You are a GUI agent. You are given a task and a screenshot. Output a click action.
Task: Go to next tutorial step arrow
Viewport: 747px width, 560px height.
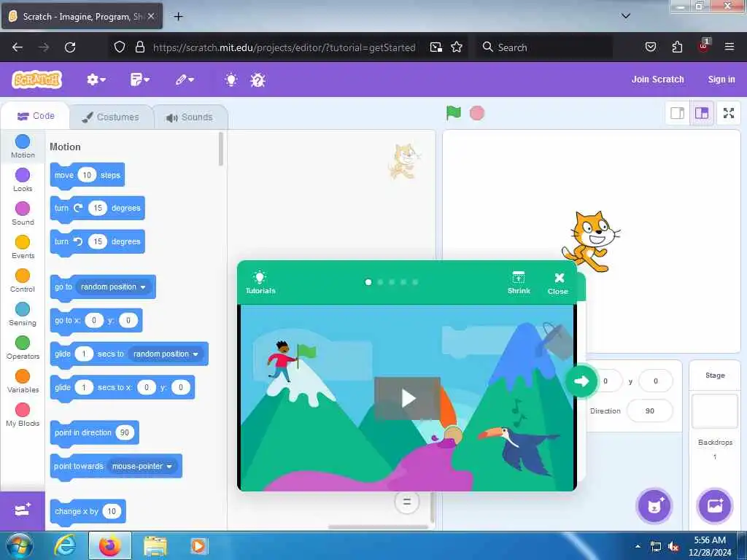pos(581,381)
